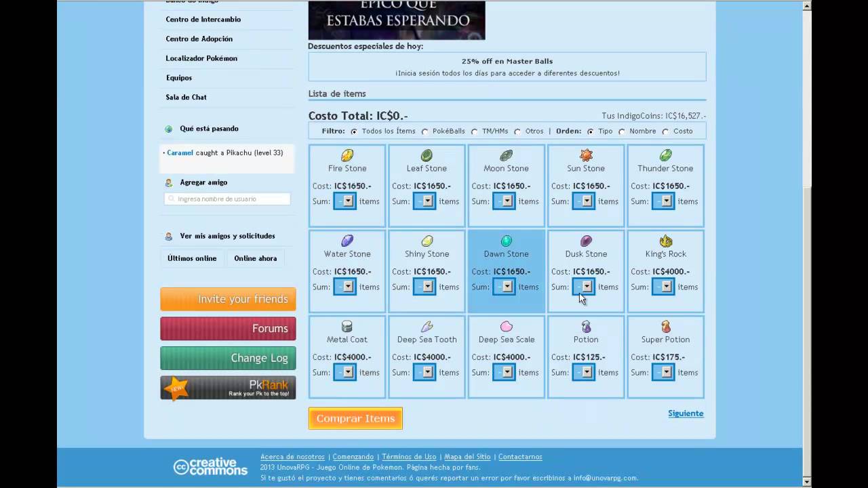Image resolution: width=868 pixels, height=488 pixels.
Task: Click Acerca de nosotros footer link
Action: coord(292,457)
